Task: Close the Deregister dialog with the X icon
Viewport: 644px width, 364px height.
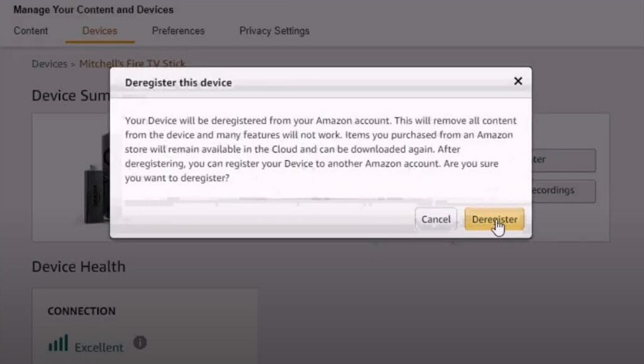Action: pyautogui.click(x=518, y=81)
